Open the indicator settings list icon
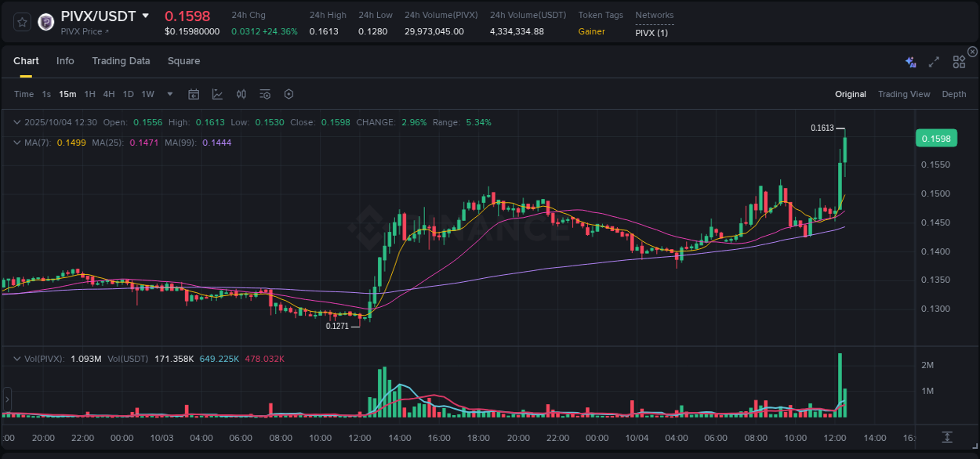Viewport: 980px width, 459px height. [x=264, y=94]
